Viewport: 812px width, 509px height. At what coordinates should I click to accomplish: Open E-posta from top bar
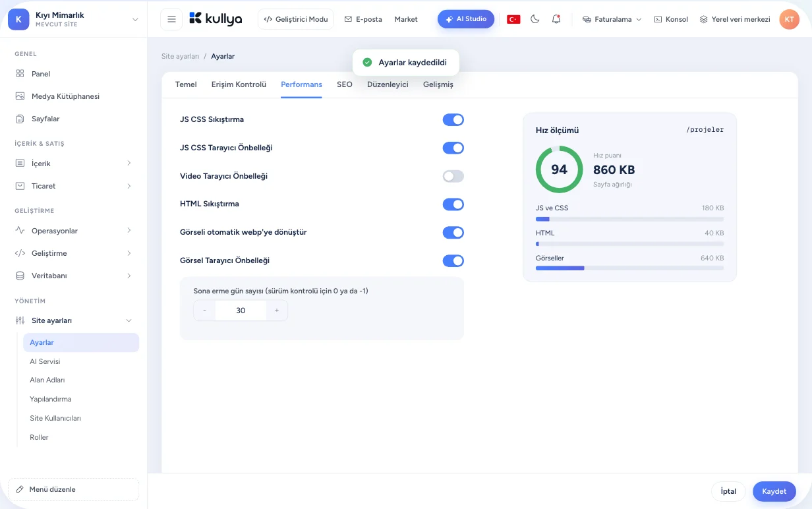click(x=363, y=19)
